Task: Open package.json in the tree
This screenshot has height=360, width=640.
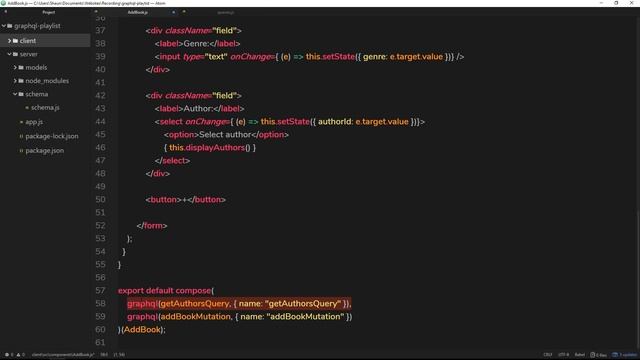Action: [44, 151]
